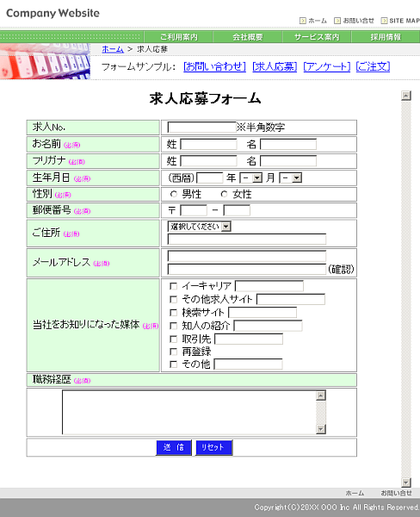Click the keyboard header image
This screenshot has height=517, width=420.
45,61
